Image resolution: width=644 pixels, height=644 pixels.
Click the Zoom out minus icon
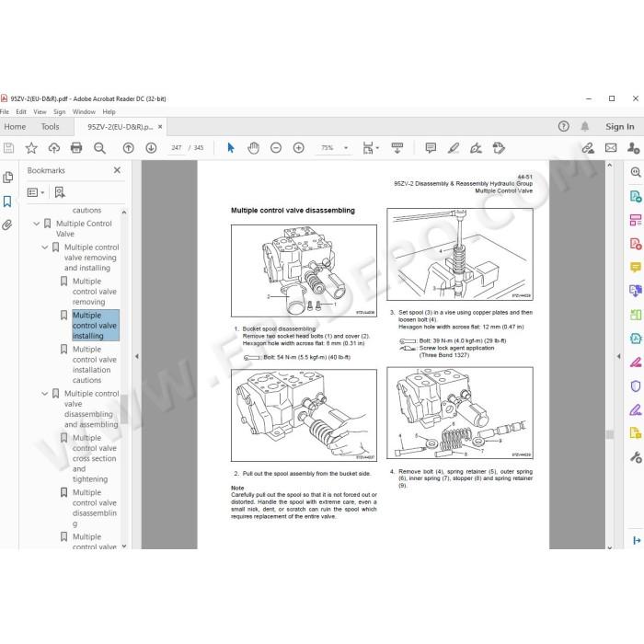click(276, 148)
